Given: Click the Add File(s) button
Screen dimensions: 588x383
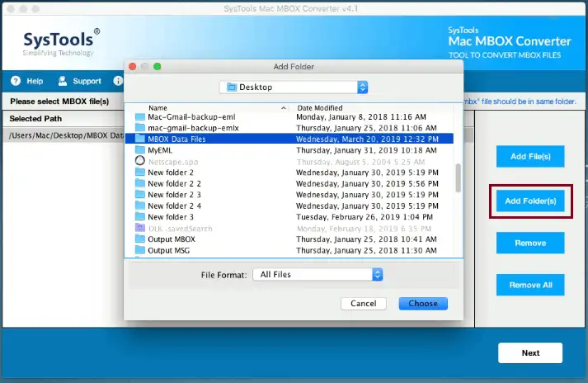Looking at the screenshot, I should [x=530, y=156].
